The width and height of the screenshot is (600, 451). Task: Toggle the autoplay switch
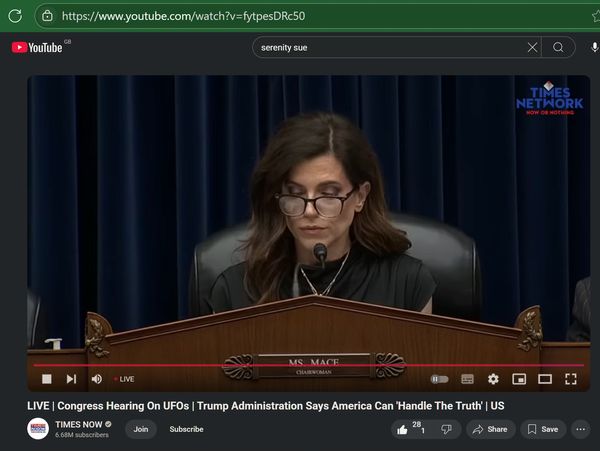tap(439, 379)
